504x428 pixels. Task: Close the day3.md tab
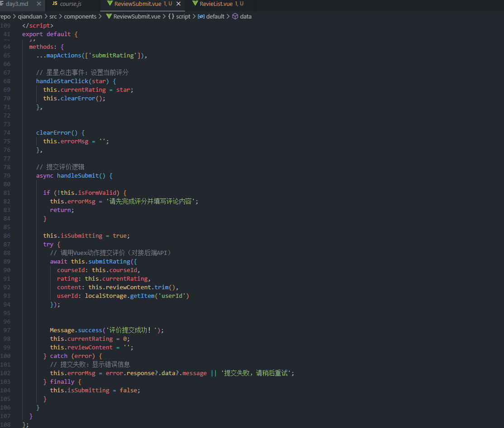pos(39,4)
